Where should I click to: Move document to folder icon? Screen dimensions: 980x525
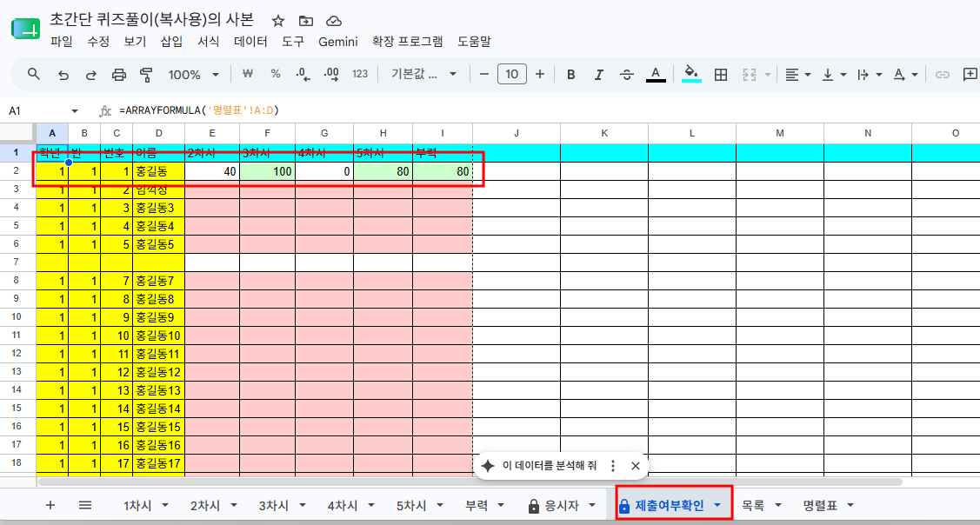click(x=305, y=21)
